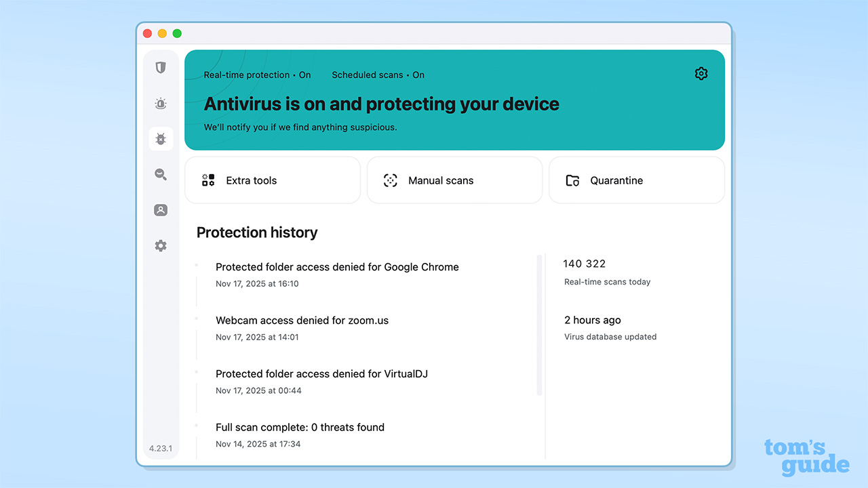Screen dimensions: 868x488
Task: Click the Extra tools grid icon
Action: tap(208, 180)
